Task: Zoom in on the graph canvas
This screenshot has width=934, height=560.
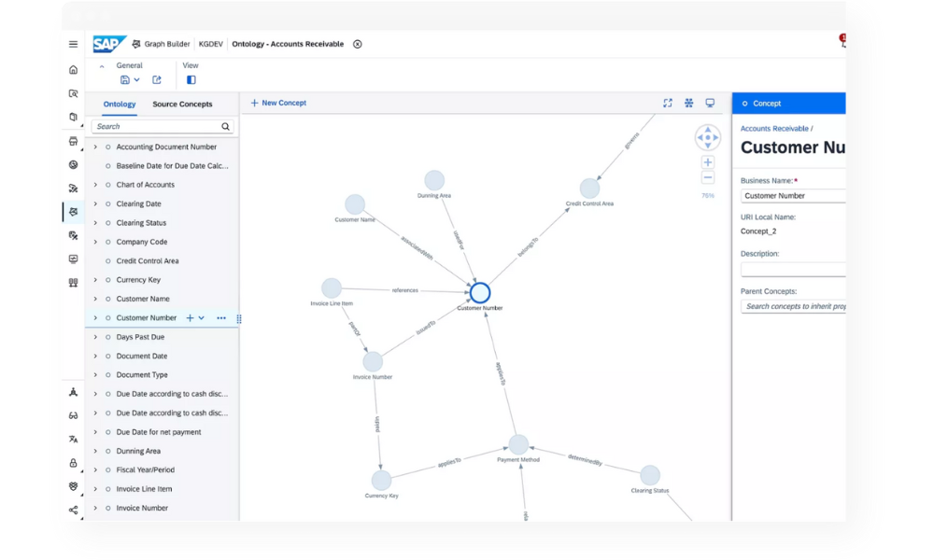Action: coord(708,162)
